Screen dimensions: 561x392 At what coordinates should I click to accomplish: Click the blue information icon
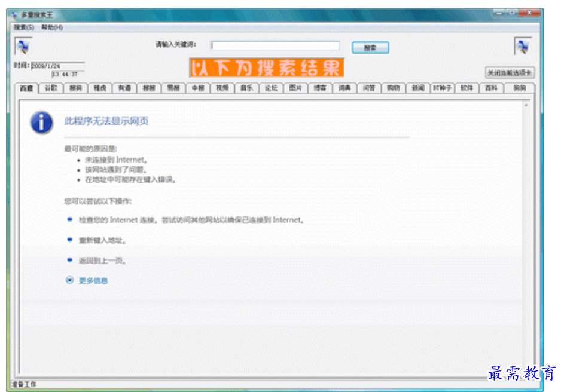point(41,122)
